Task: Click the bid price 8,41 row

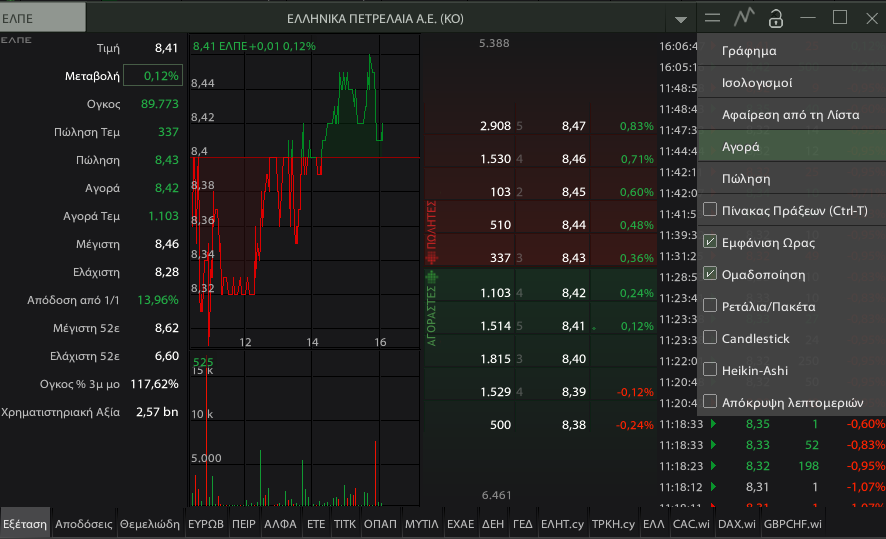Action: tap(541, 326)
